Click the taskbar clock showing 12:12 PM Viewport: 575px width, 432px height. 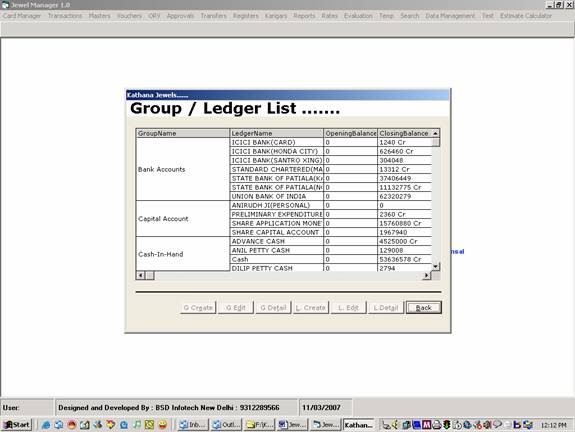[x=554, y=425]
